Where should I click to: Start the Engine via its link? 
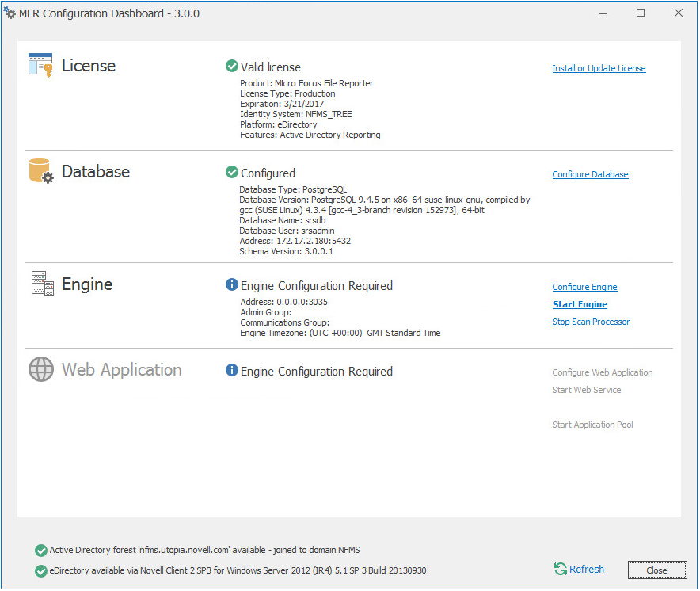point(580,305)
